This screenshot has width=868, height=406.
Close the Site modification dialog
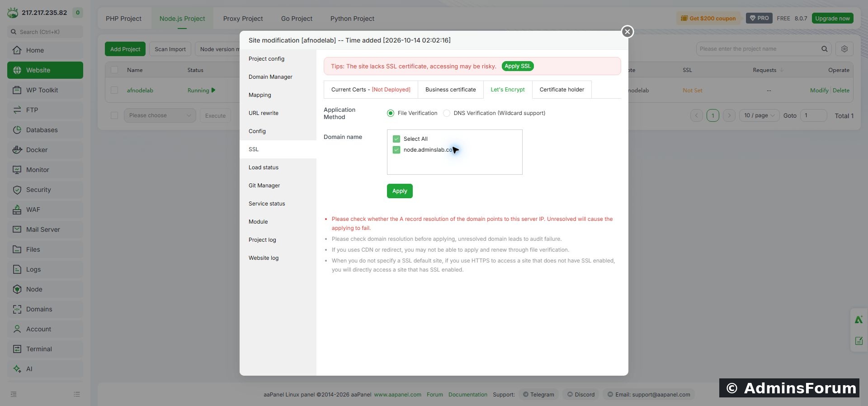pyautogui.click(x=627, y=32)
